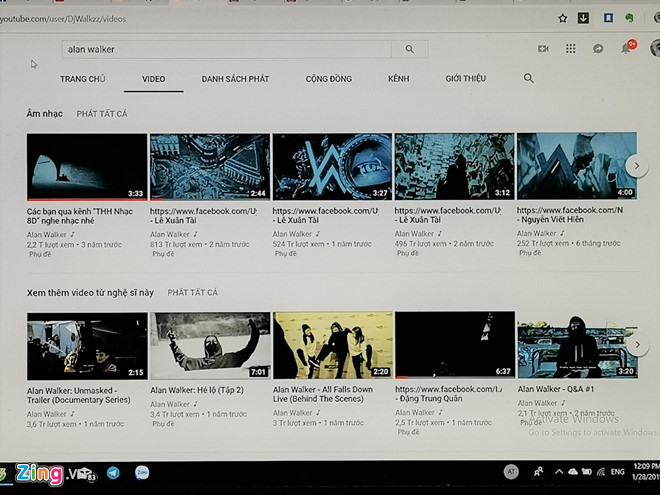Click the blue bookmark extension icon
This screenshot has height=495, width=660.
pos(608,18)
